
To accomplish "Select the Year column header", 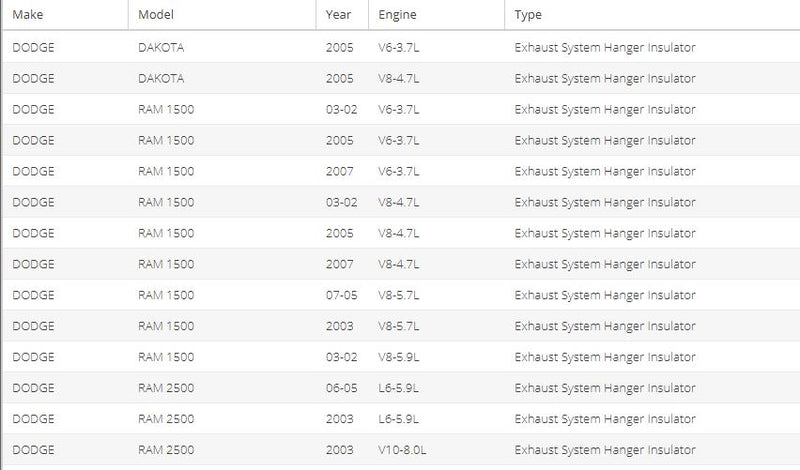I will pyautogui.click(x=342, y=14).
